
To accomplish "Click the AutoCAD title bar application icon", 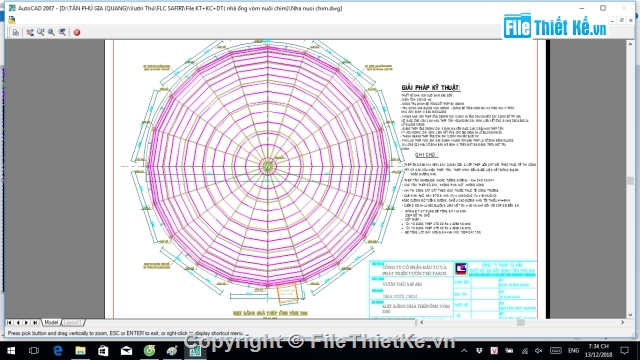I will [12, 8].
